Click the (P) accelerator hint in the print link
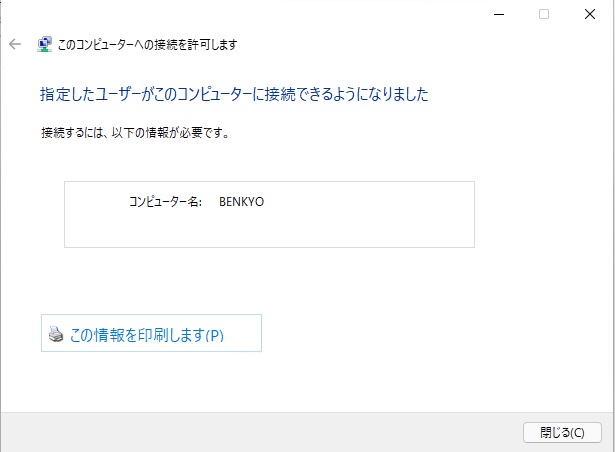This screenshot has width=615, height=452. (215, 335)
